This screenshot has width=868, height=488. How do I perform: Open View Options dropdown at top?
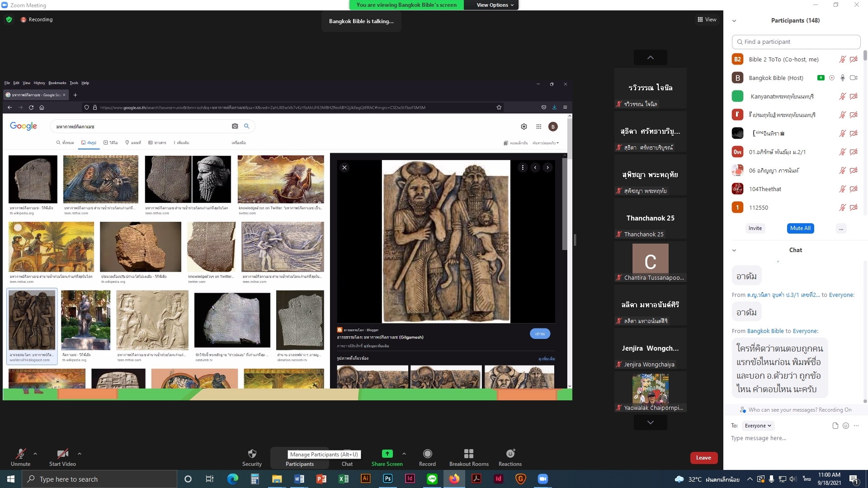(x=495, y=5)
